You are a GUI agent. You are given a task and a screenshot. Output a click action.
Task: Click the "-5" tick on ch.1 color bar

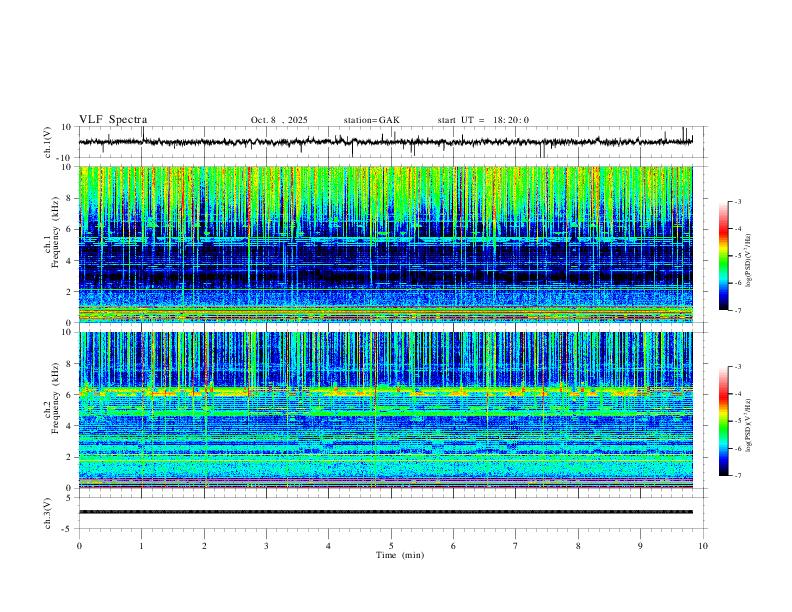[737, 256]
